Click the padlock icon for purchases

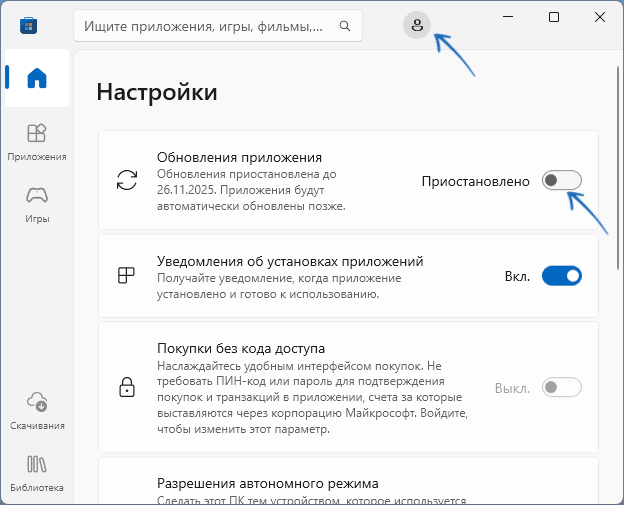pos(127,387)
